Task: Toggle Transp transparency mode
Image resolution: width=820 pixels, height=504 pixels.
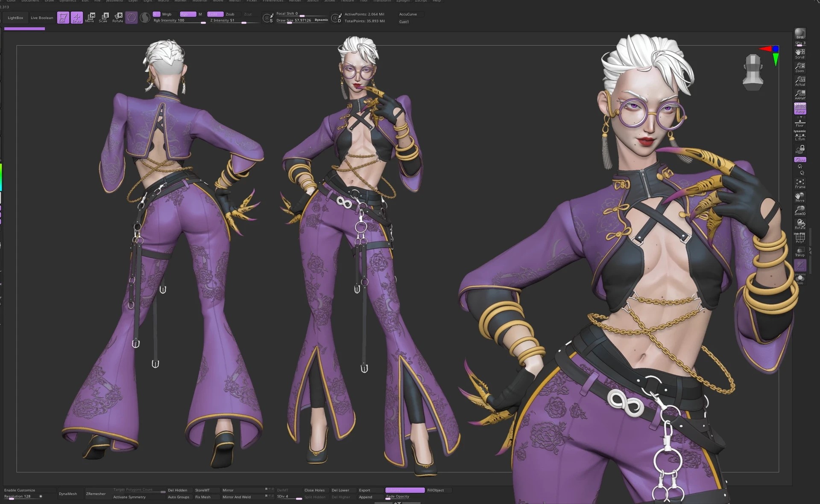Action: [800, 251]
